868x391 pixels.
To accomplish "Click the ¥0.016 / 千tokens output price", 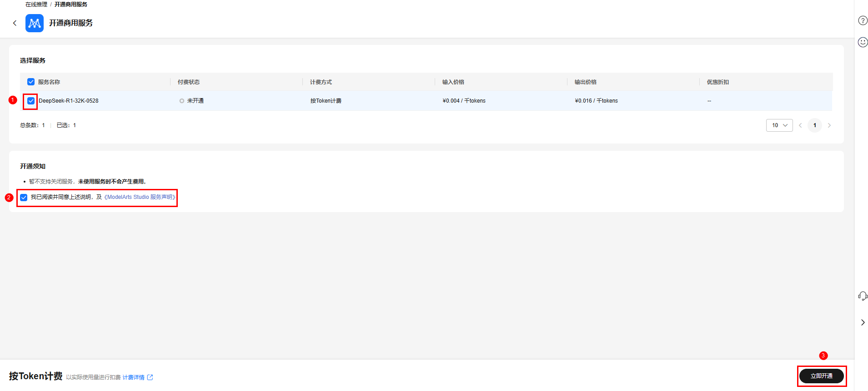I will point(597,101).
